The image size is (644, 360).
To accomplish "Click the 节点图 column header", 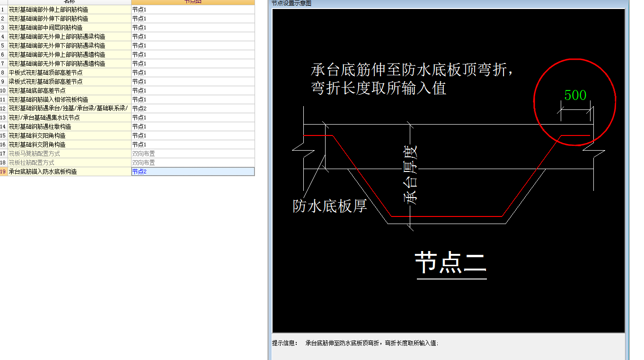I will (x=193, y=2).
